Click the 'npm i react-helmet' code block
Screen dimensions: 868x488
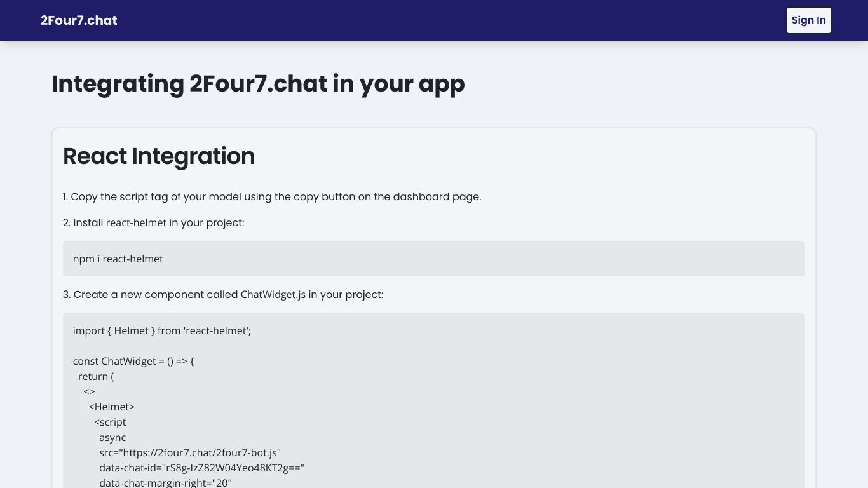click(x=434, y=259)
